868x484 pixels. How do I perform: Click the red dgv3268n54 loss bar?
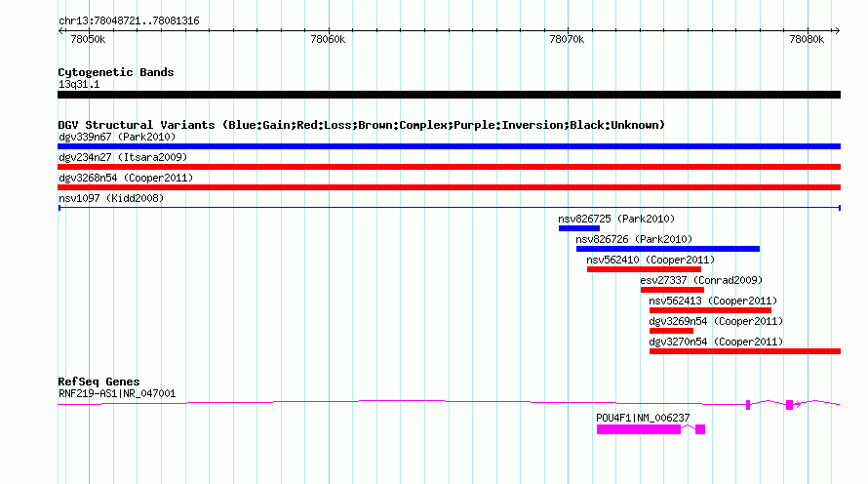[449, 187]
